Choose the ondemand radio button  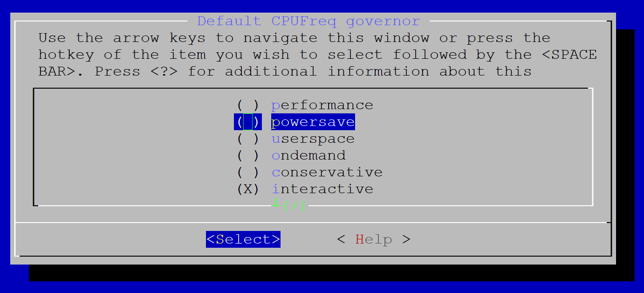pos(247,156)
